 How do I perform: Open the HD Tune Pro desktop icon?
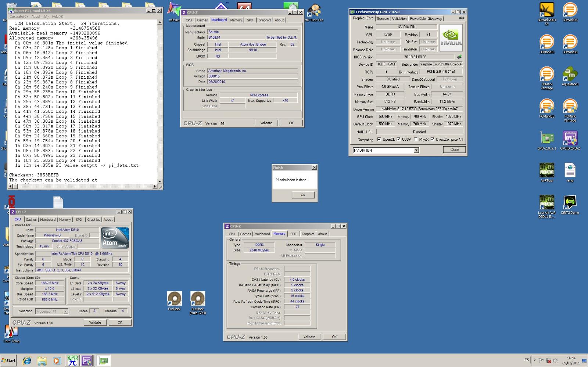(314, 12)
